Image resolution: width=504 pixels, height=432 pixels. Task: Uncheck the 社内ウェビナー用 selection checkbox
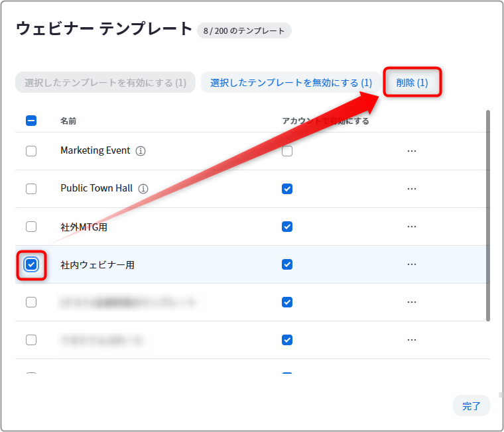click(31, 264)
